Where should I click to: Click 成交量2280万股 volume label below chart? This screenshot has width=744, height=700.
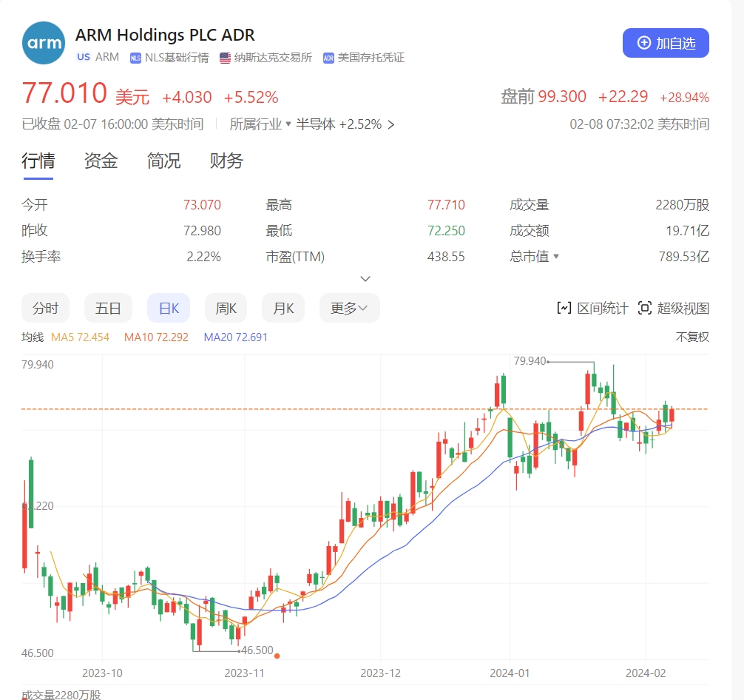61,695
